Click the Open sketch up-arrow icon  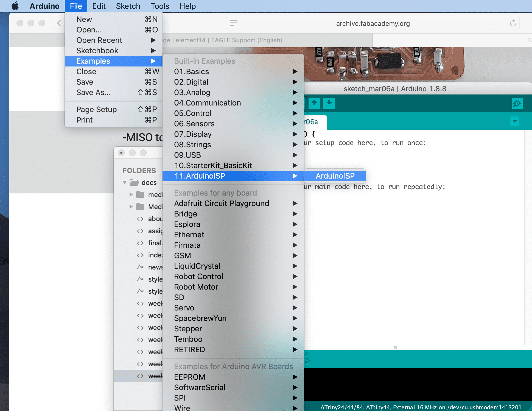click(x=314, y=104)
